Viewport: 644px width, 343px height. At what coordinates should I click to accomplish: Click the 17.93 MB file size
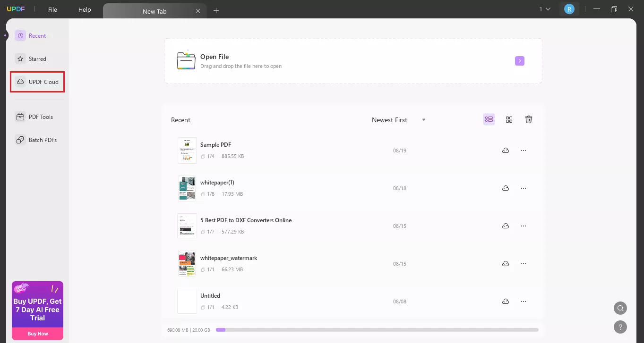coord(232,194)
